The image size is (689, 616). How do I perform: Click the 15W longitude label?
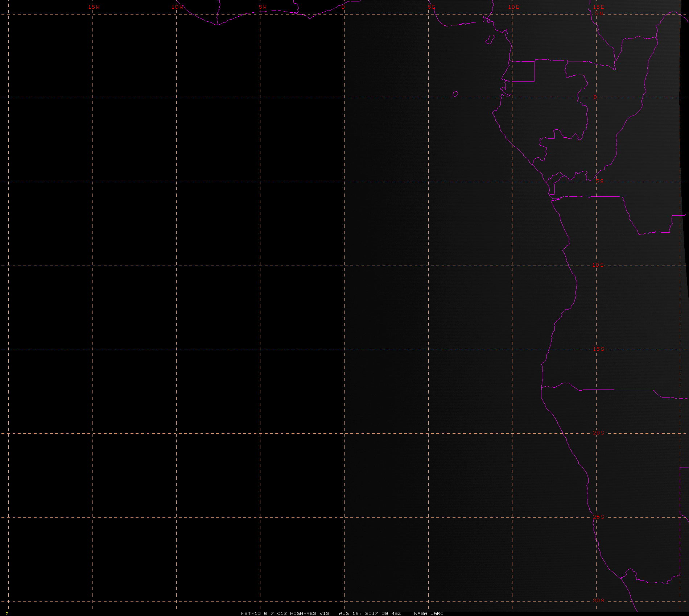click(x=94, y=7)
